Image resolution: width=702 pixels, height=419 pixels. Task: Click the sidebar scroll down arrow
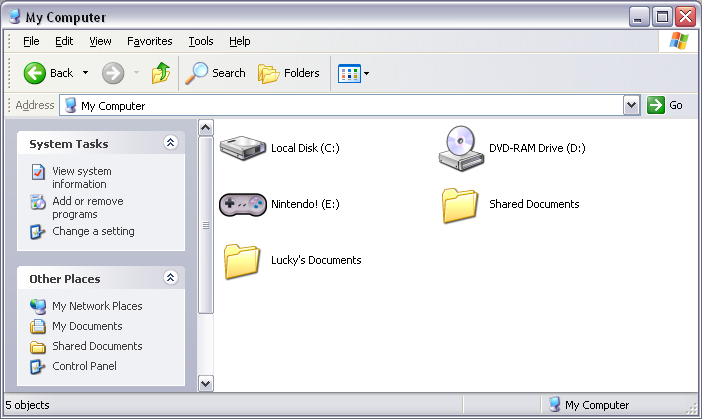tap(205, 384)
